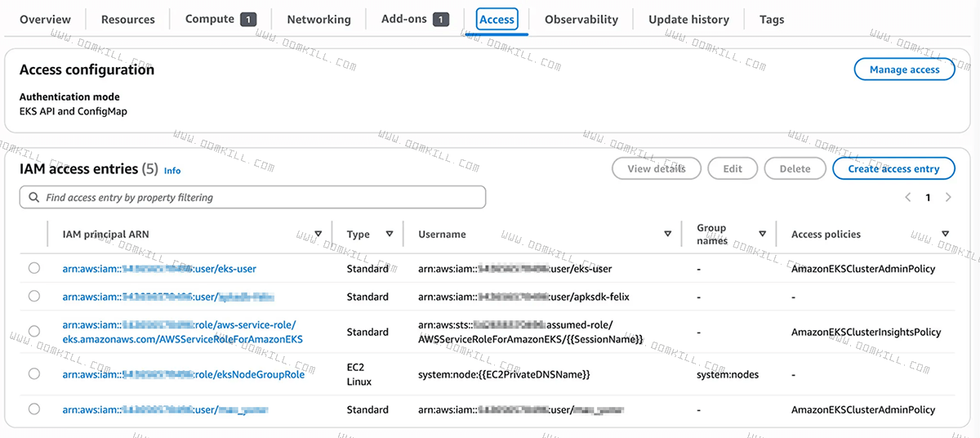Sort by IAM principal ARN column arrow

point(318,235)
